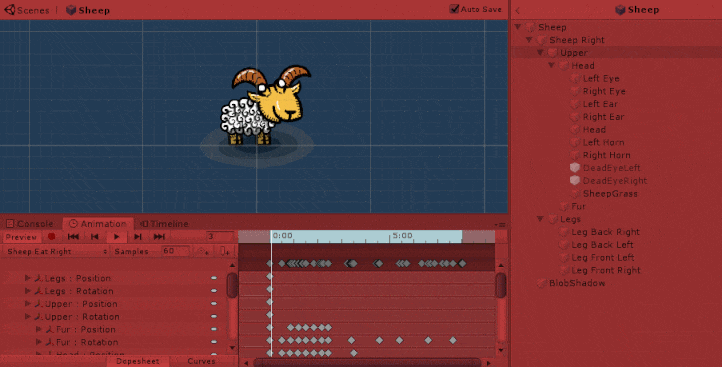This screenshot has width=722, height=367.
Task: Open Fur Rotation property options menu
Action: (214, 342)
